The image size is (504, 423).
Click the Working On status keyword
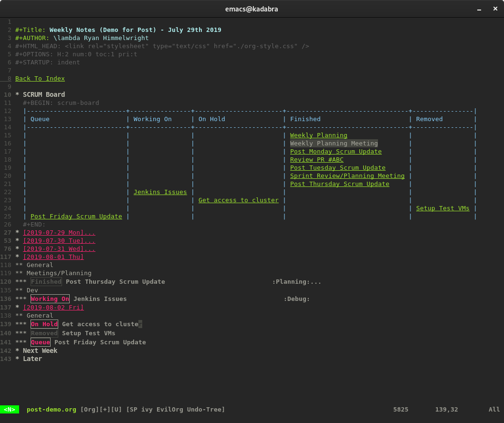point(50,299)
